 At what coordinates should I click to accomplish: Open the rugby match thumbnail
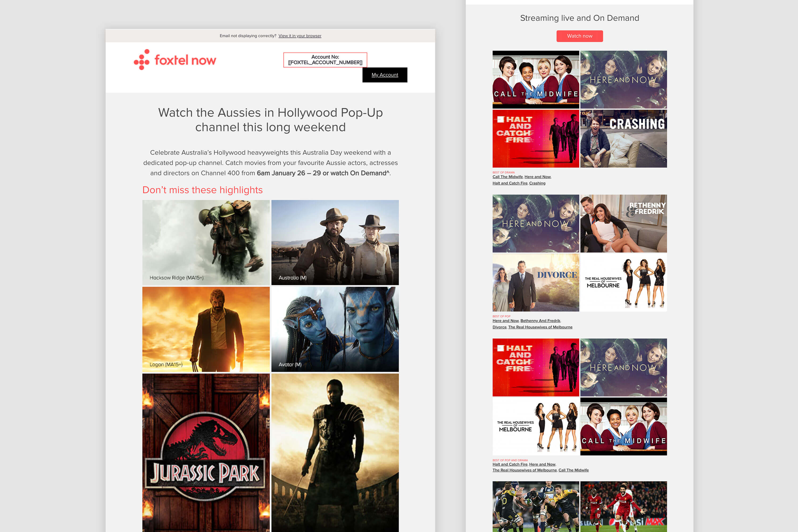(536, 506)
